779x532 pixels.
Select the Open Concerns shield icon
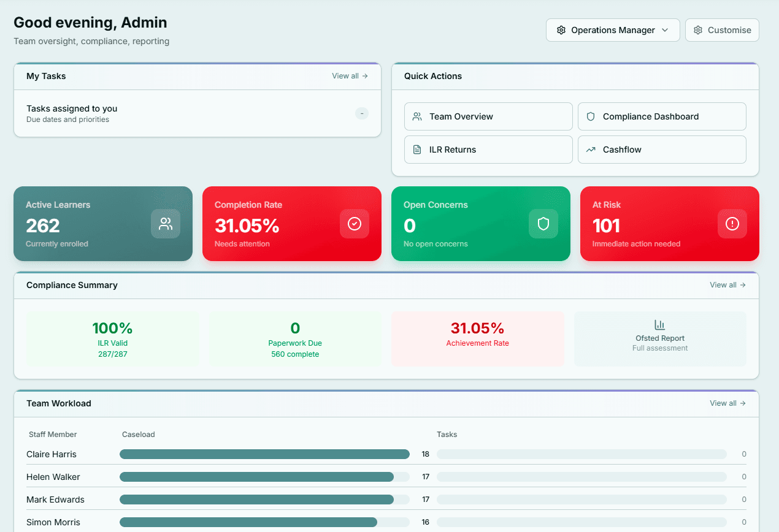pyautogui.click(x=543, y=224)
